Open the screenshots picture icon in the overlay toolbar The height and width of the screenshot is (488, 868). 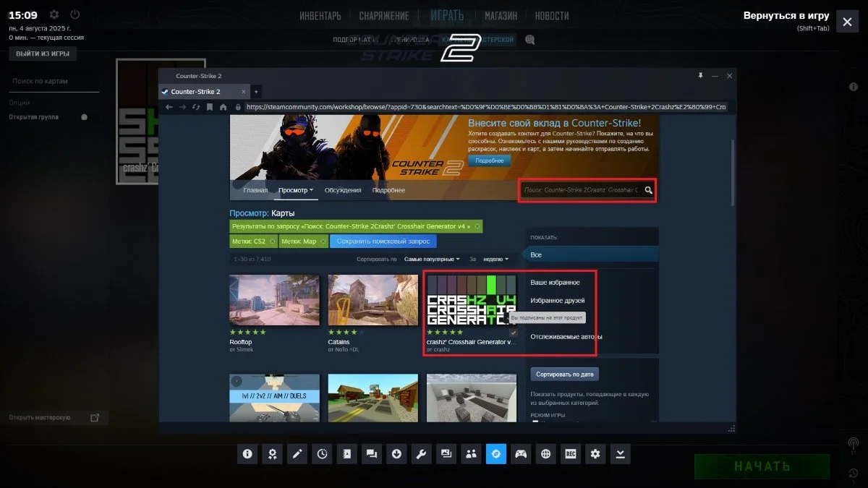point(446,453)
